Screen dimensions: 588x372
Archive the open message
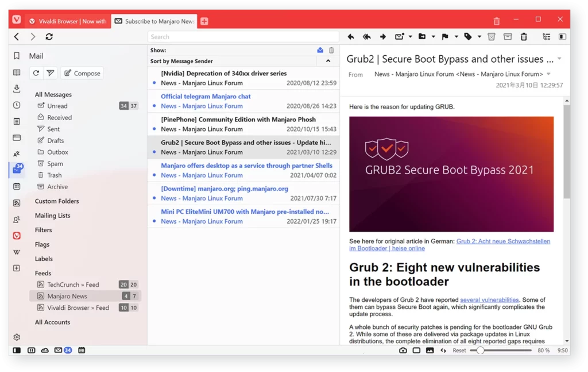pyautogui.click(x=508, y=37)
